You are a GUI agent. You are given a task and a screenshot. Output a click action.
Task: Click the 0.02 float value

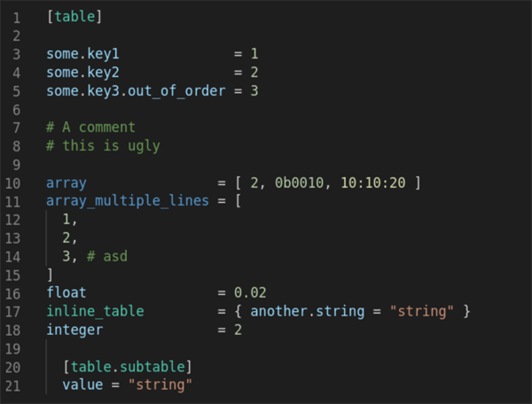point(250,292)
